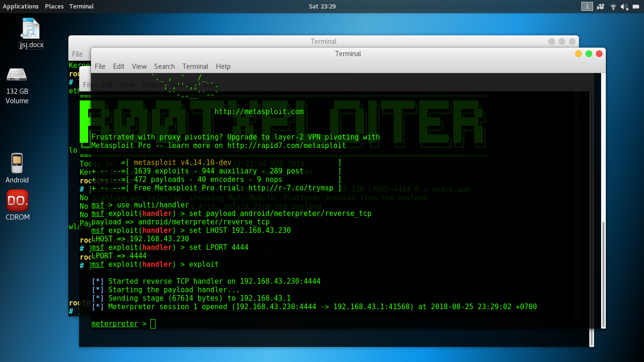The height and width of the screenshot is (362, 644).
Task: Open Terminal menu in front Terminal window
Action: (195, 66)
